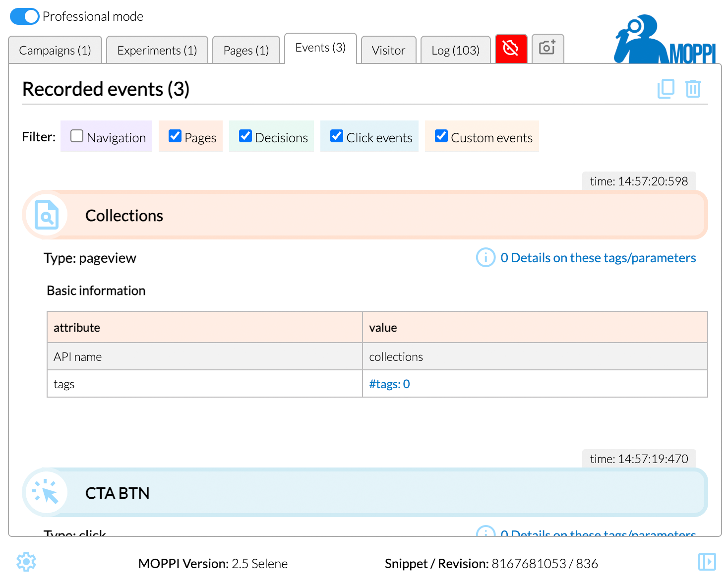Delete recorded events using the trash icon
Image resolution: width=728 pixels, height=585 pixels.
coord(693,89)
